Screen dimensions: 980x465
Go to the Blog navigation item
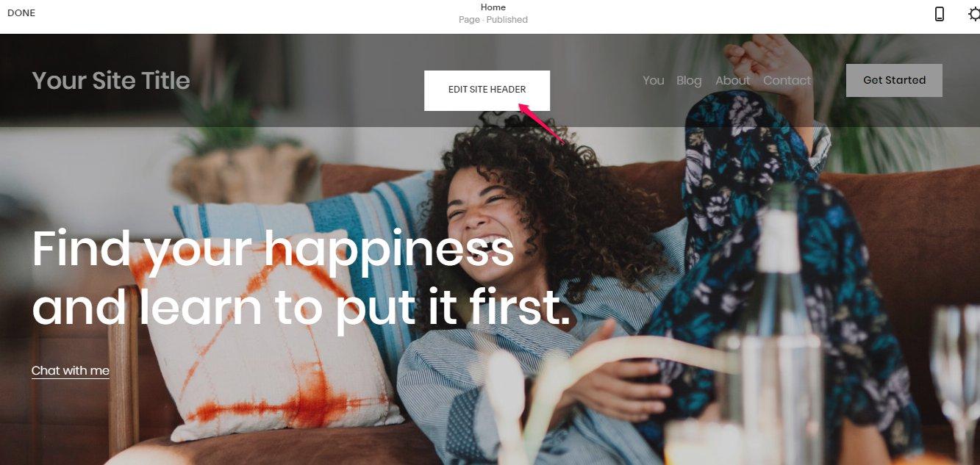coord(689,81)
